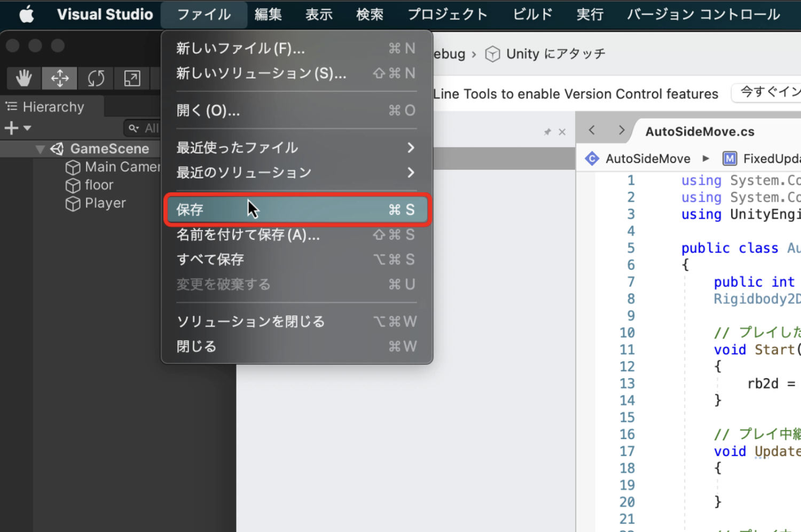The image size is (801, 532).
Task: Open the Visual Studio app menu
Action: pos(105,14)
